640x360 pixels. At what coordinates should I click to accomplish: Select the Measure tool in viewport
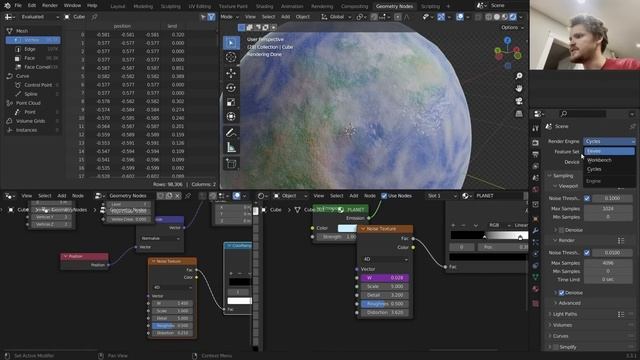[231, 147]
